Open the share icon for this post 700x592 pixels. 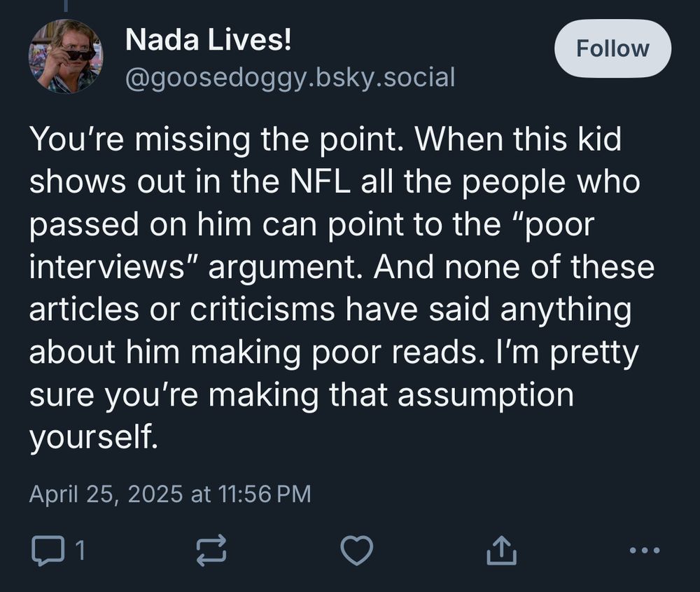coord(501,551)
